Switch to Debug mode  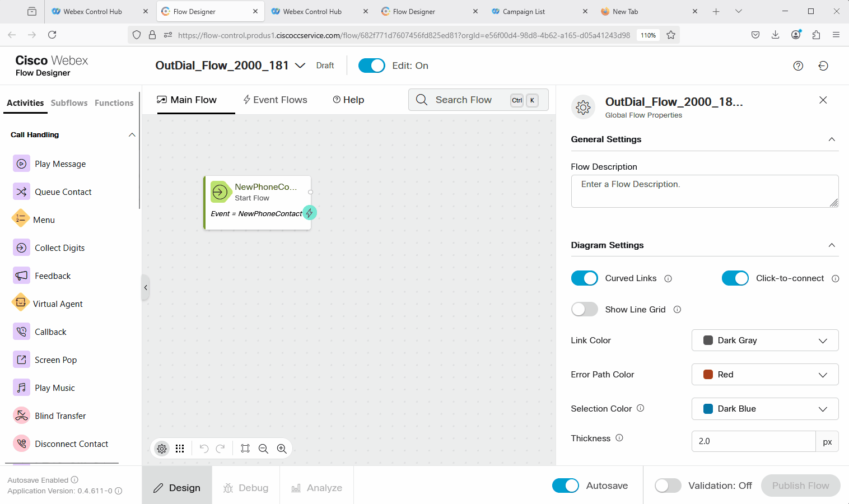click(246, 488)
